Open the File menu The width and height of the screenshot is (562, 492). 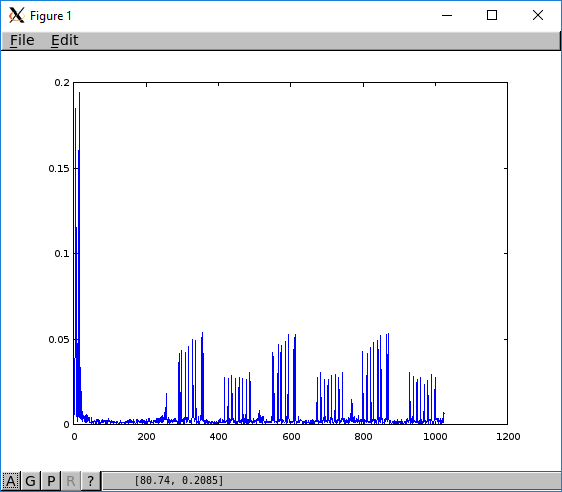coord(22,40)
